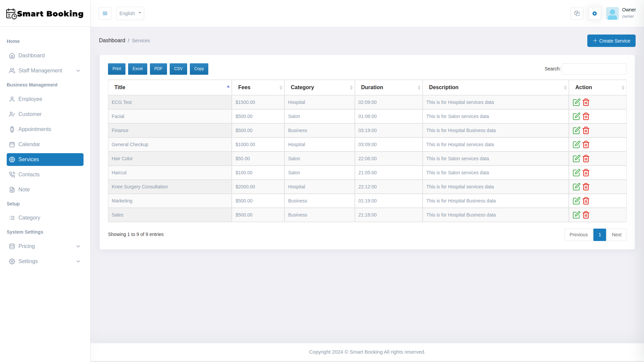Click the Appointments icon in sidebar
The height and width of the screenshot is (362, 644).
(12, 129)
